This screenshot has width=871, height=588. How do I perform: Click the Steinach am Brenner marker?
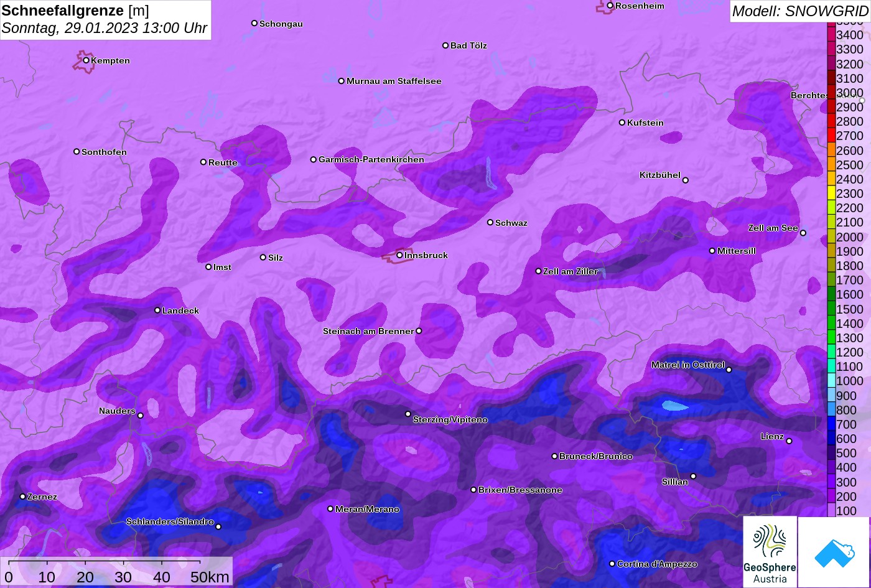coord(419,331)
